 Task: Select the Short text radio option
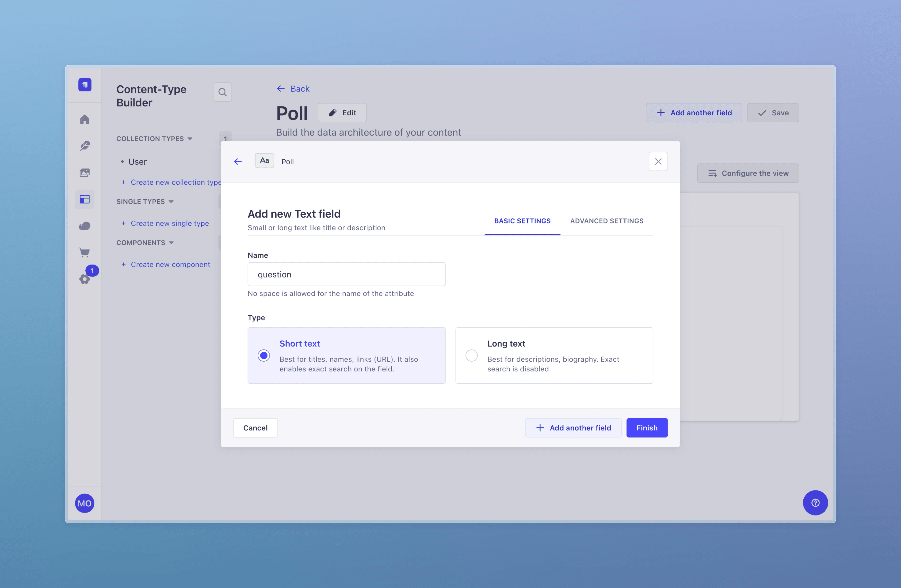(x=263, y=355)
